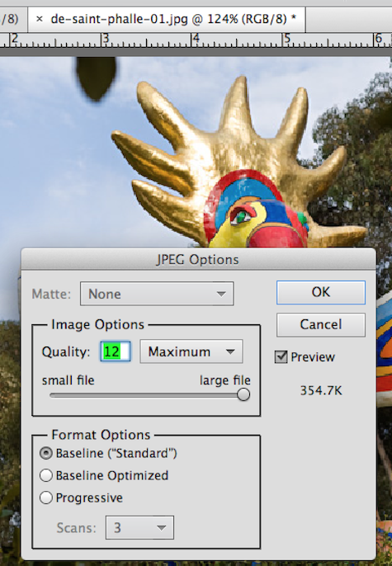This screenshot has width=392, height=566.
Task: Click the JPEG Options dialog title bar
Action: (x=198, y=259)
